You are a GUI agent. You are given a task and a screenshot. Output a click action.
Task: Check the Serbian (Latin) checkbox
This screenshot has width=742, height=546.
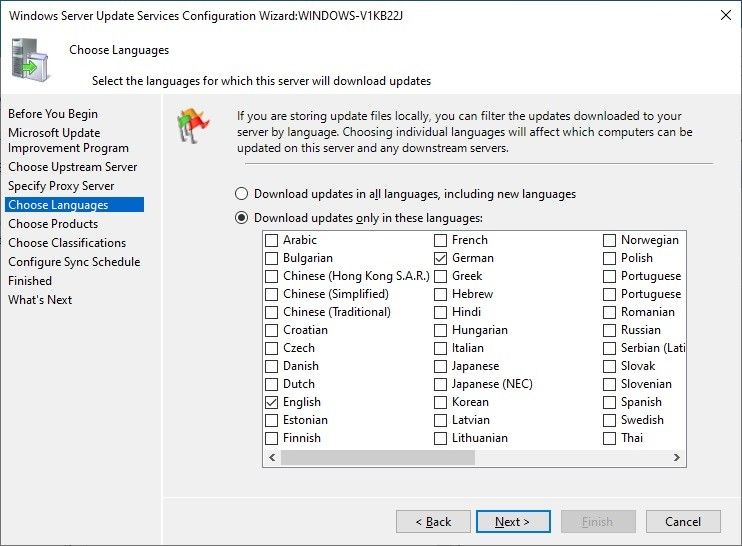tap(610, 348)
